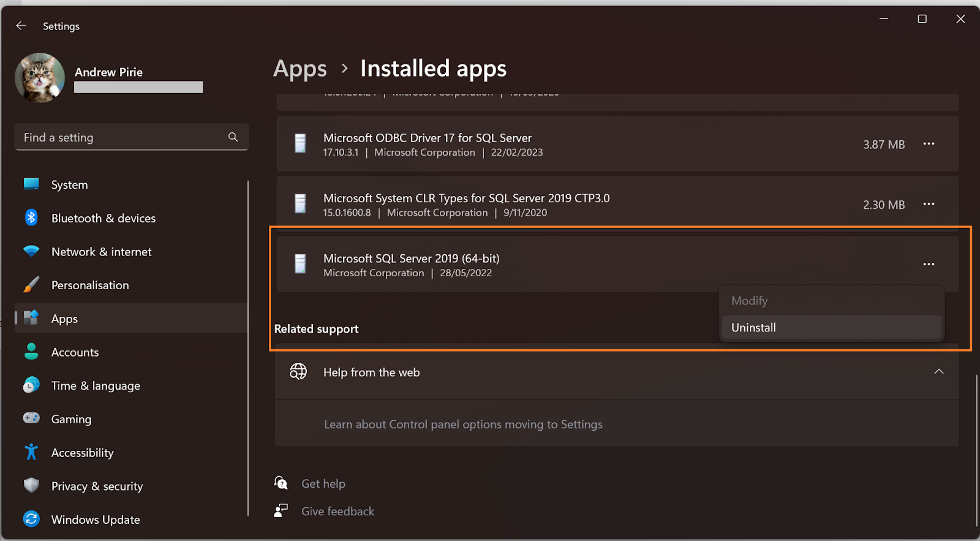Click the 28/05/2022 install date
The image size is (980, 541).
click(466, 273)
